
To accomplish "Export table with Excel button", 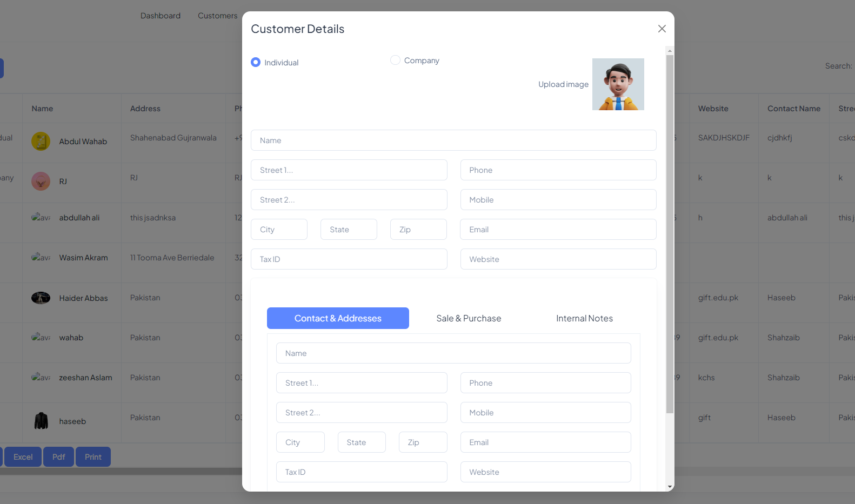I will (x=23, y=457).
